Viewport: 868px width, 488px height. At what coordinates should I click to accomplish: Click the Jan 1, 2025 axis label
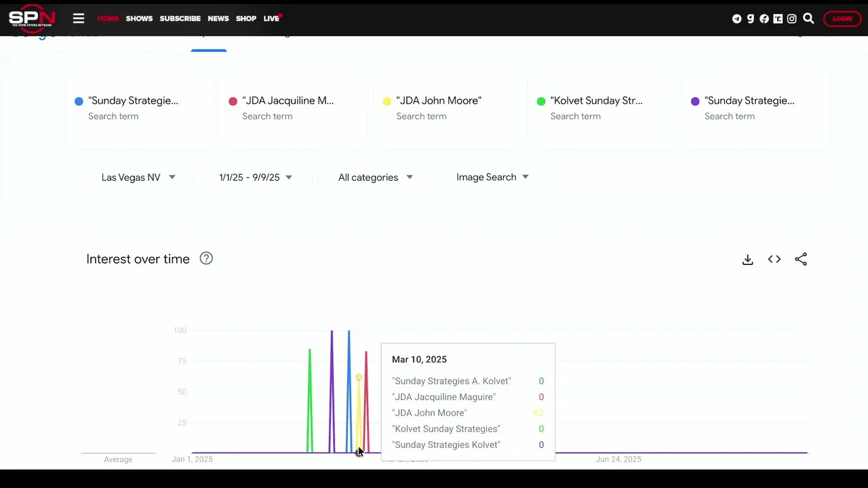tap(192, 460)
